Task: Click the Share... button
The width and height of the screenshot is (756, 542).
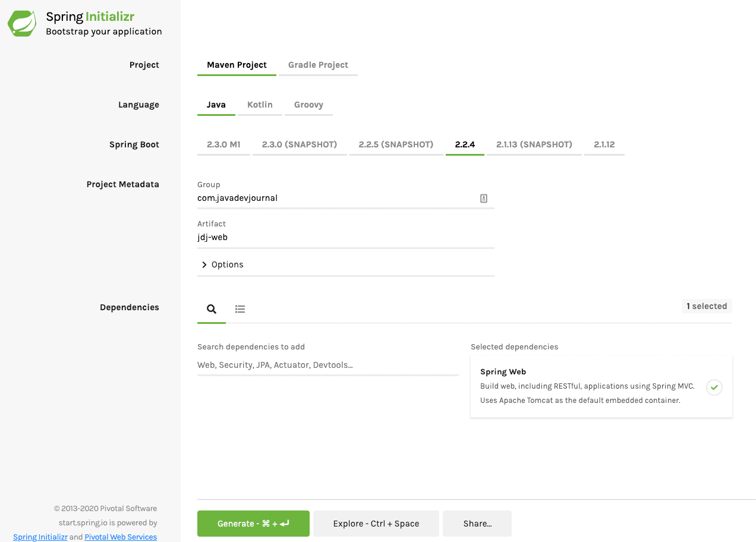Action: (x=477, y=524)
